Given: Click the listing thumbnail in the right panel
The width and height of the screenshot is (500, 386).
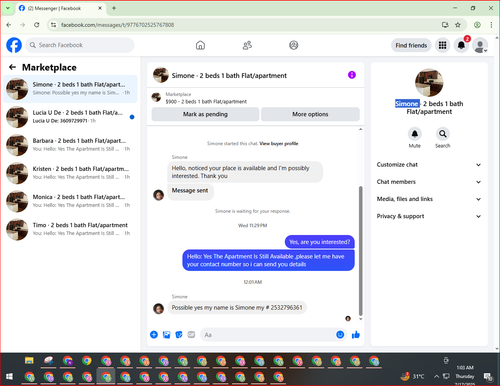Looking at the screenshot, I should (x=429, y=83).
